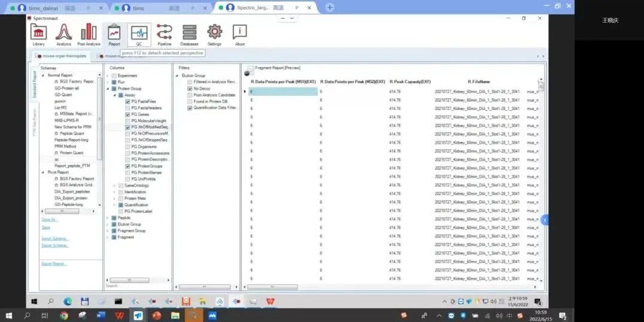
Task: Uncheck the PG.FastaFiles column
Action: (x=127, y=101)
